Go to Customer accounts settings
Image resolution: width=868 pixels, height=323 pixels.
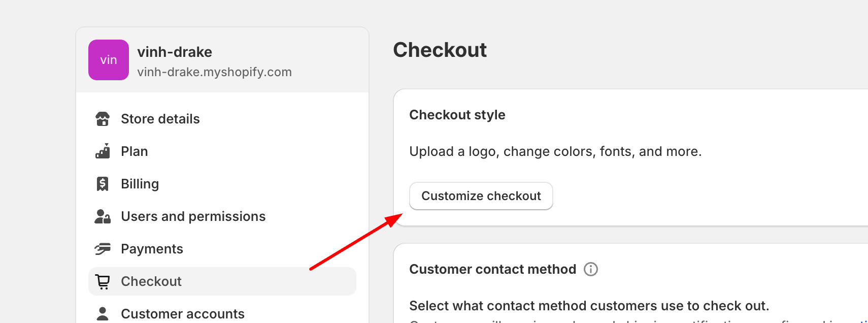[x=183, y=314]
